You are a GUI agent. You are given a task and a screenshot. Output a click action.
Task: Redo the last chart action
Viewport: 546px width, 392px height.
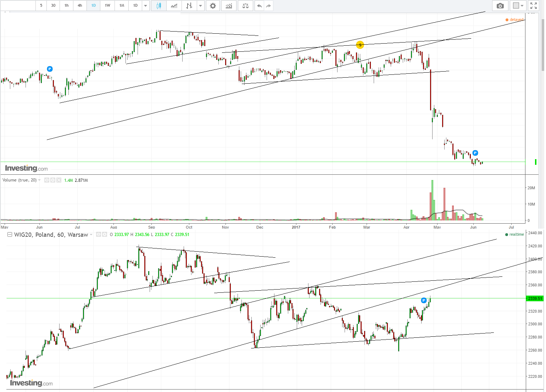click(268, 6)
